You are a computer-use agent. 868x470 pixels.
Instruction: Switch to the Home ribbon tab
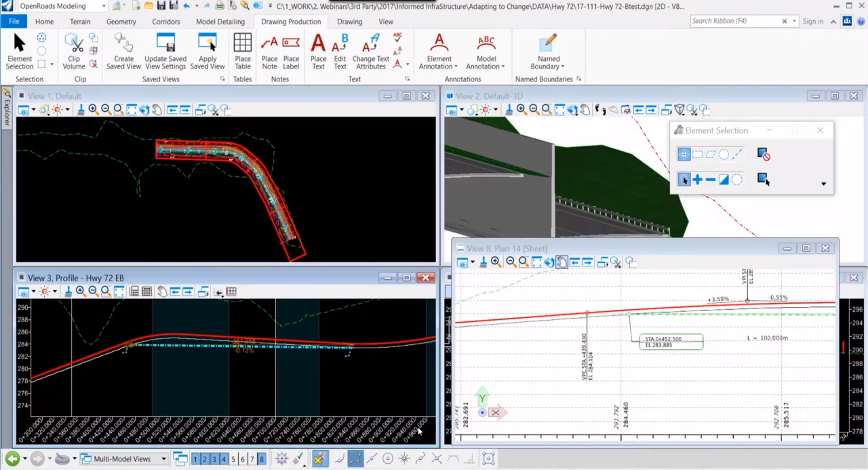[x=44, y=21]
